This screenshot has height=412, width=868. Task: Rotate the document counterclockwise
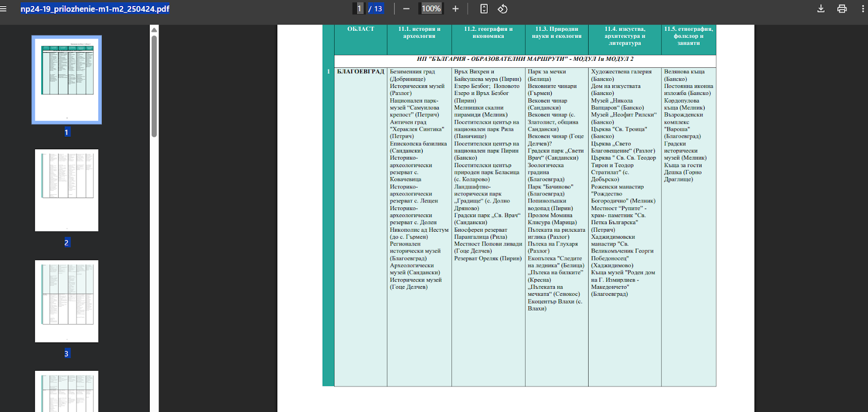coord(502,9)
